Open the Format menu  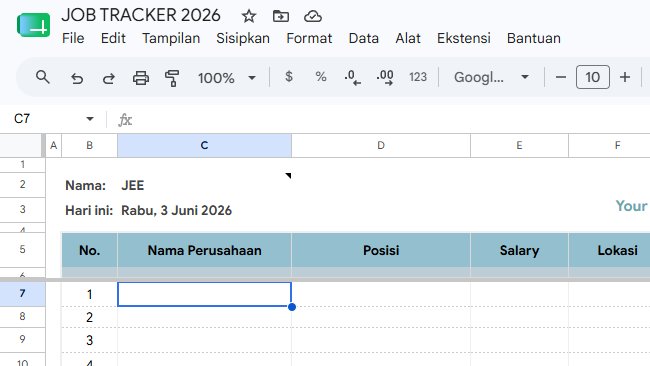(309, 38)
